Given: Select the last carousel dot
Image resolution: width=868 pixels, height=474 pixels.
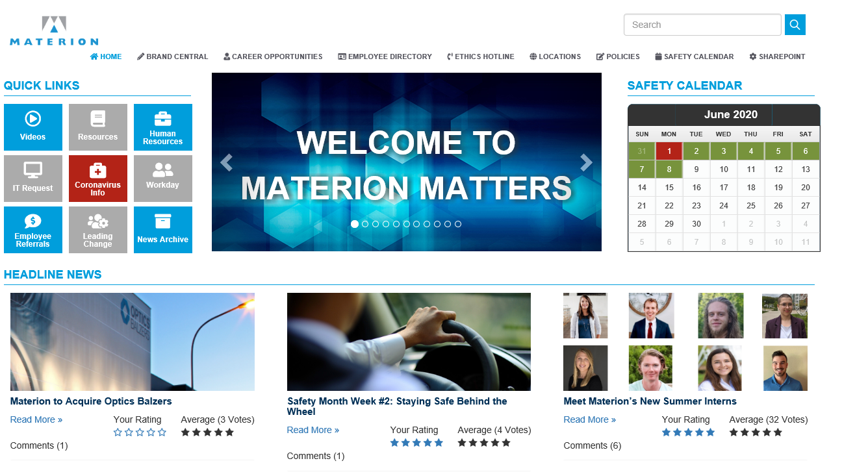Looking at the screenshot, I should pyautogui.click(x=458, y=224).
